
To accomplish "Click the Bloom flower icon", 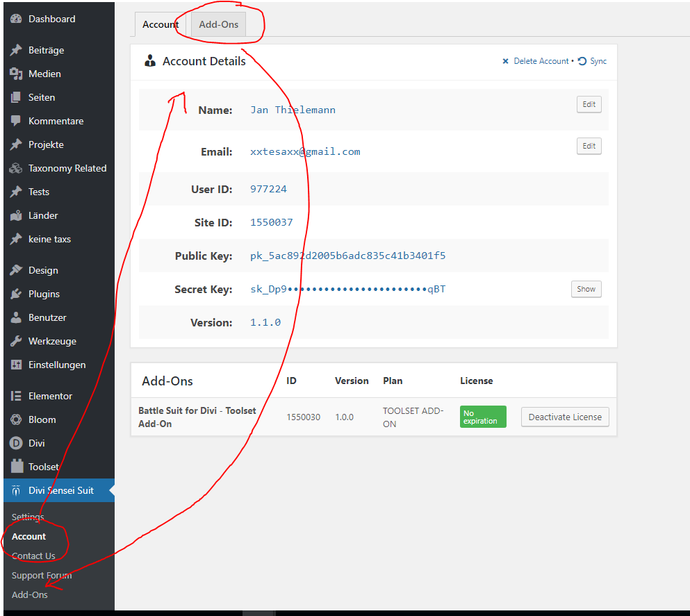I will pos(16,419).
